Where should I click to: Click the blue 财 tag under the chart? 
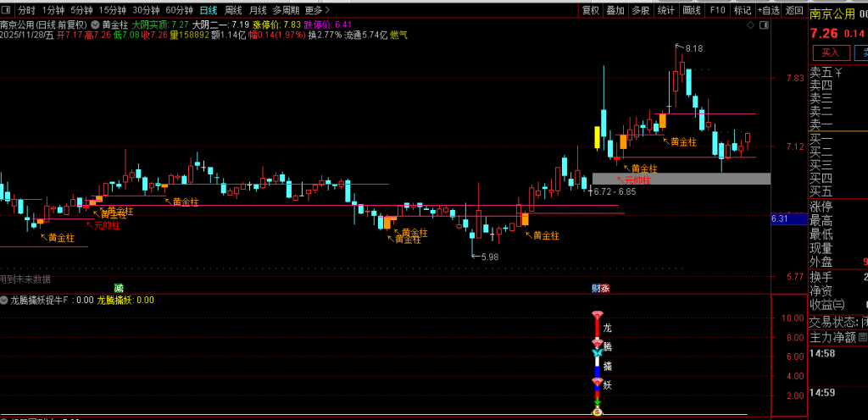(x=596, y=289)
